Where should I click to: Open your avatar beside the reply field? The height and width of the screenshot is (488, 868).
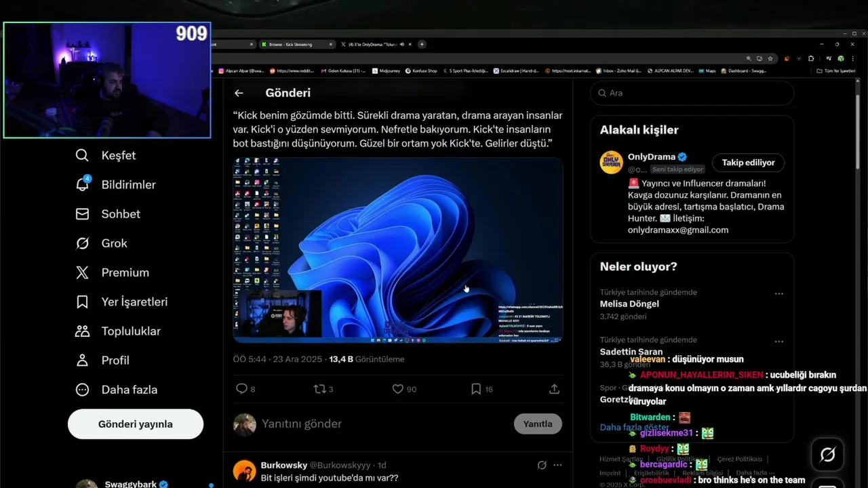(x=245, y=424)
